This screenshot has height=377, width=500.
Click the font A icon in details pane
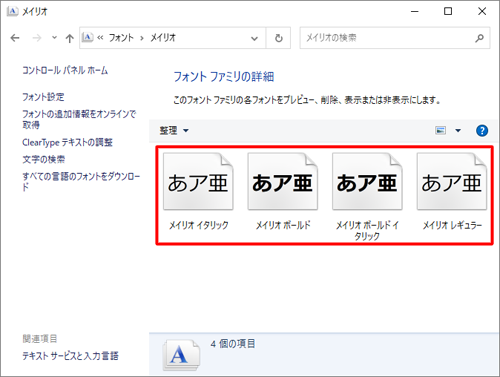tap(181, 355)
